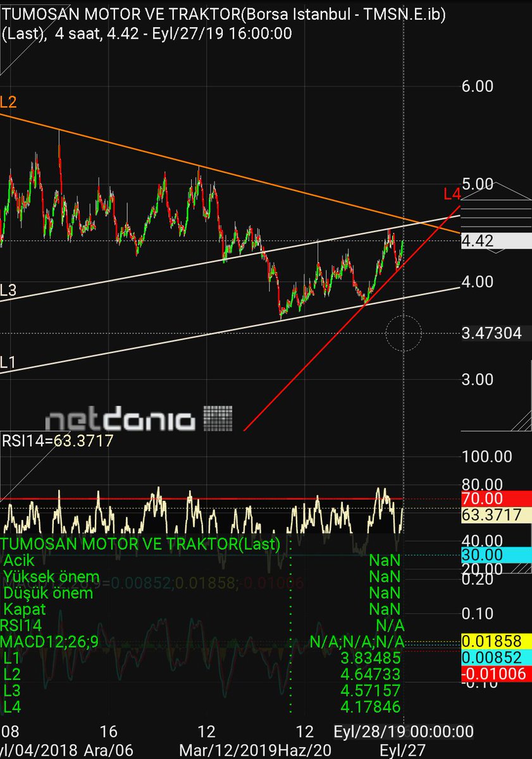This screenshot has width=532, height=759.
Task: Tap legend value 3.83485 for L1
Action: tap(372, 658)
